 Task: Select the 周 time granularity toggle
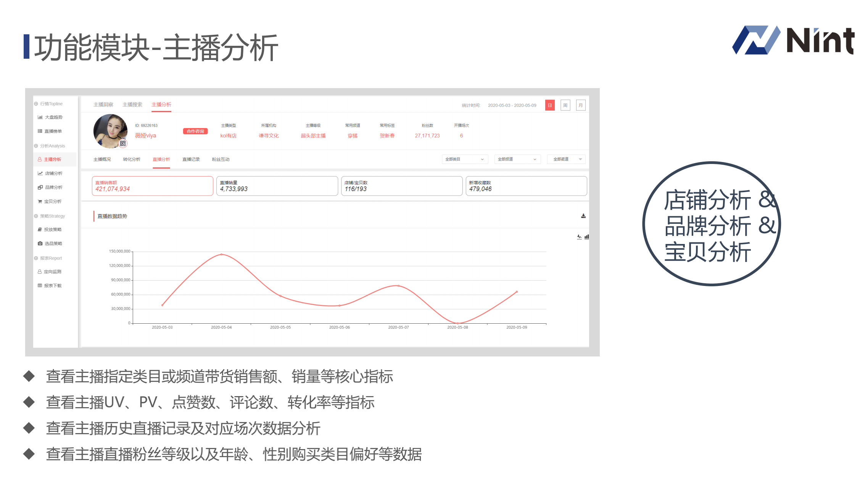[565, 105]
